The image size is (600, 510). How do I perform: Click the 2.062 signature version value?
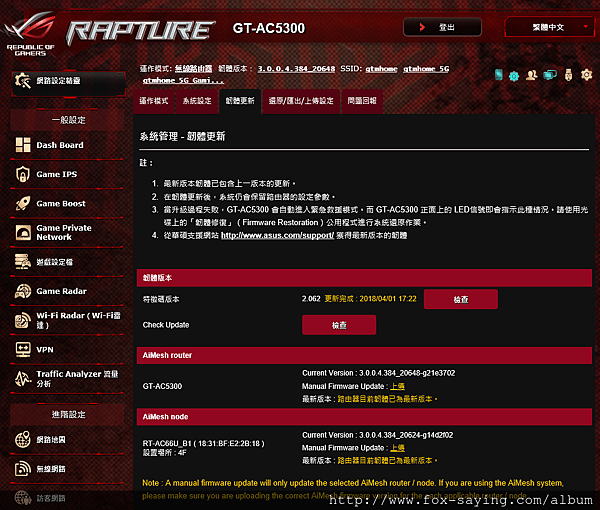pos(311,299)
